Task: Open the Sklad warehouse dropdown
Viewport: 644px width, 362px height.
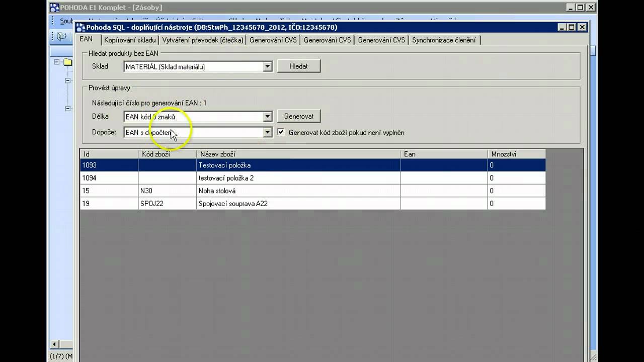Action: [x=268, y=66]
